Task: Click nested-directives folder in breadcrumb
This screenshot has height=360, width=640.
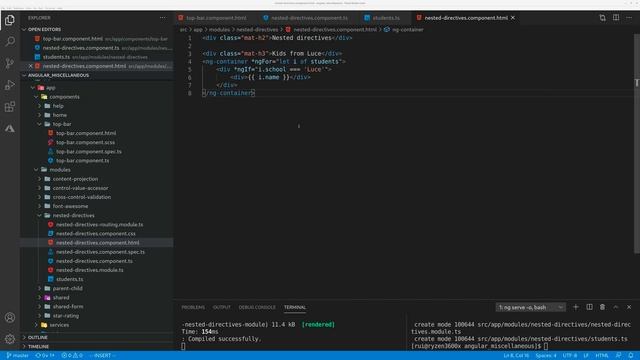Action: (257, 29)
